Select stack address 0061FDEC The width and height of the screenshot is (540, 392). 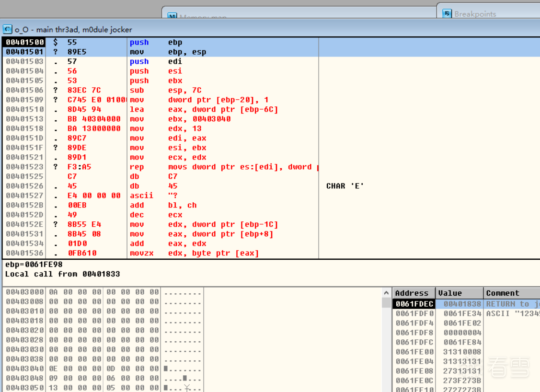pyautogui.click(x=414, y=304)
